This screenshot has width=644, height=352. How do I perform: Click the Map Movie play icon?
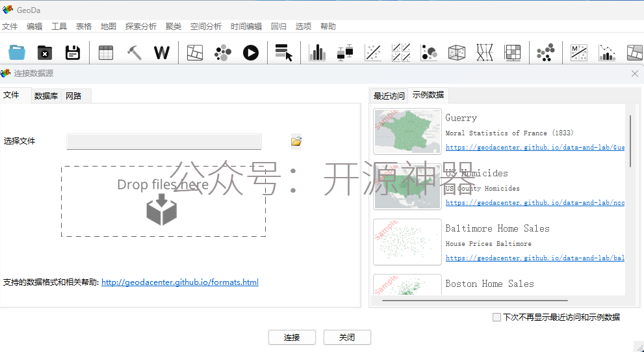(251, 53)
